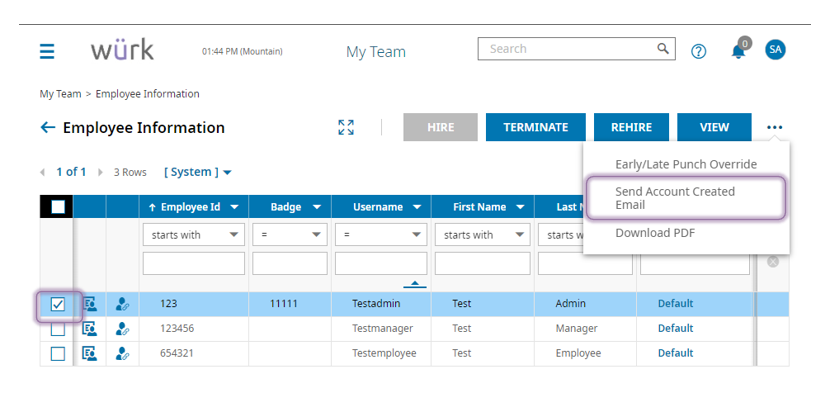Open First Name 'starts with' filter operator

point(483,235)
